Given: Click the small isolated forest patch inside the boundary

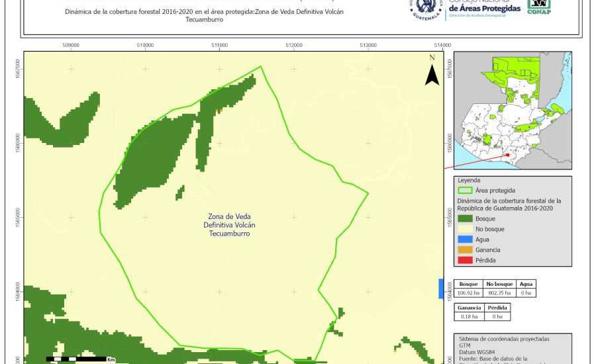Looking at the screenshot, I should (x=179, y=193).
